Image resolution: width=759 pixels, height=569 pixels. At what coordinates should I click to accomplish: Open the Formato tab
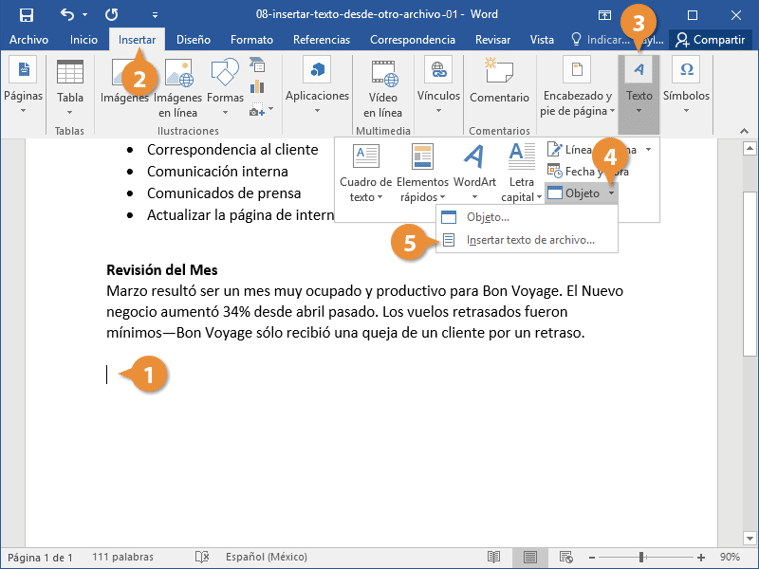(251, 40)
